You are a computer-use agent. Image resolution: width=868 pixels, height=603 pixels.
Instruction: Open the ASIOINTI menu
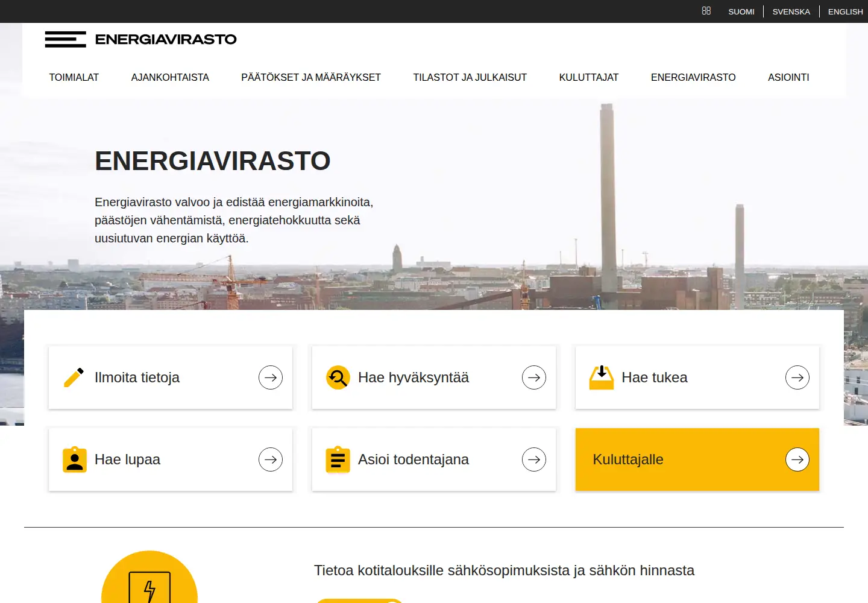coord(788,77)
